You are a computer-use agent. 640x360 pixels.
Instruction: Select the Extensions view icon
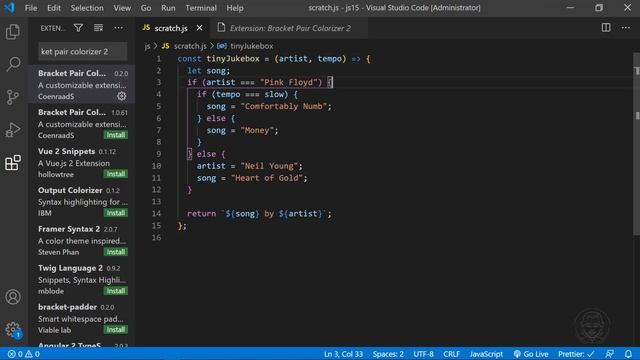point(13,162)
